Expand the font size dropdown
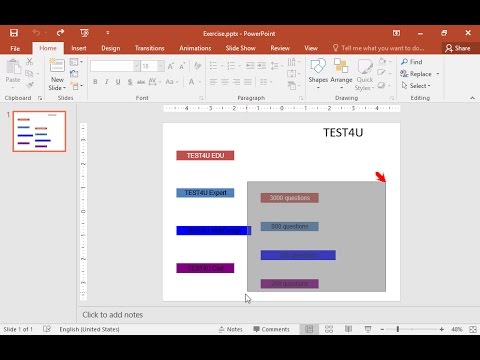 tap(161, 66)
